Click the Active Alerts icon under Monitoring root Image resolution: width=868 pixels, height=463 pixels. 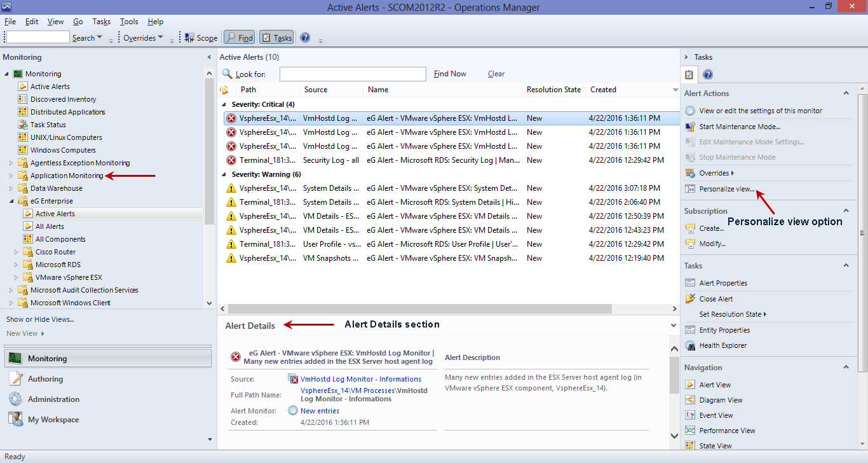(23, 86)
